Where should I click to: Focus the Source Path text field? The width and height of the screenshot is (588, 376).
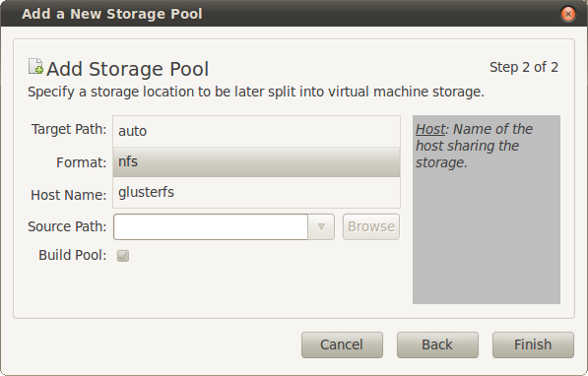coord(211,226)
